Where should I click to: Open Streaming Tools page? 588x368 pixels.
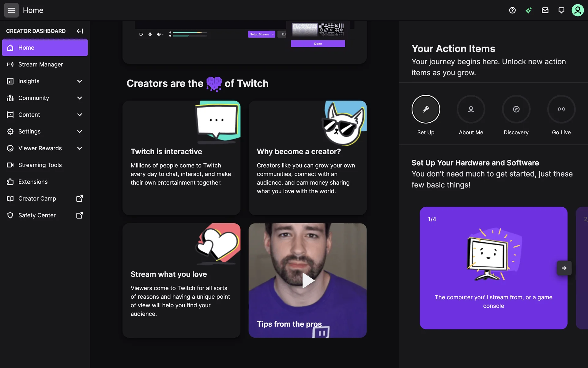(40, 165)
